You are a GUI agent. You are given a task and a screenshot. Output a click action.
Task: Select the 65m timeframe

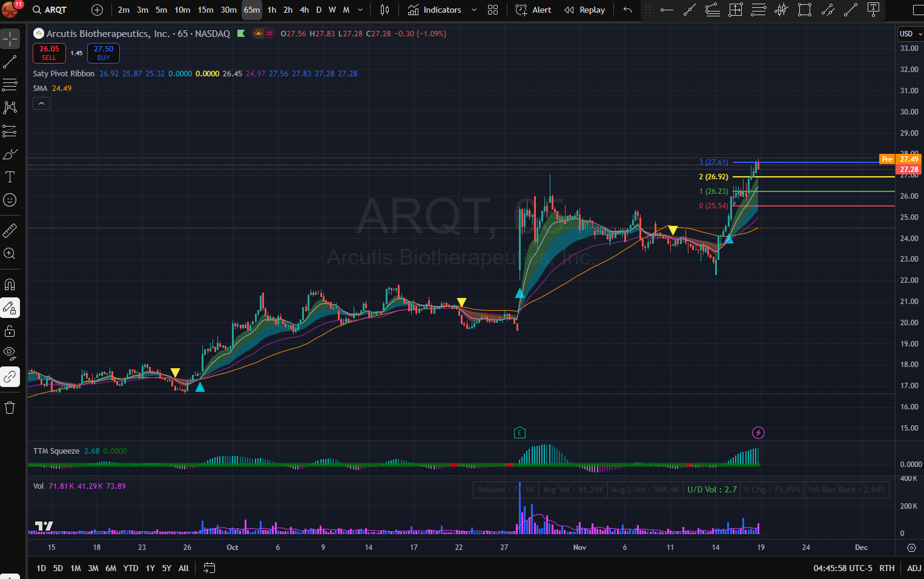click(252, 10)
